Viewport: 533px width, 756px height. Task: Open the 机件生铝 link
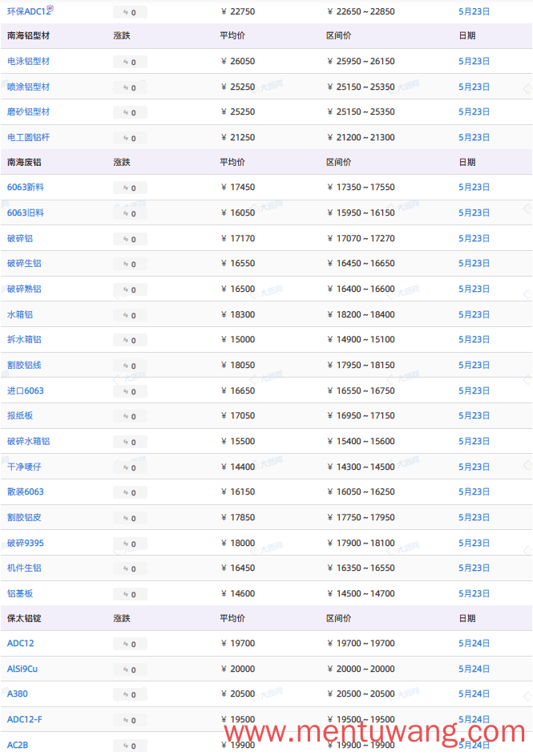24,568
